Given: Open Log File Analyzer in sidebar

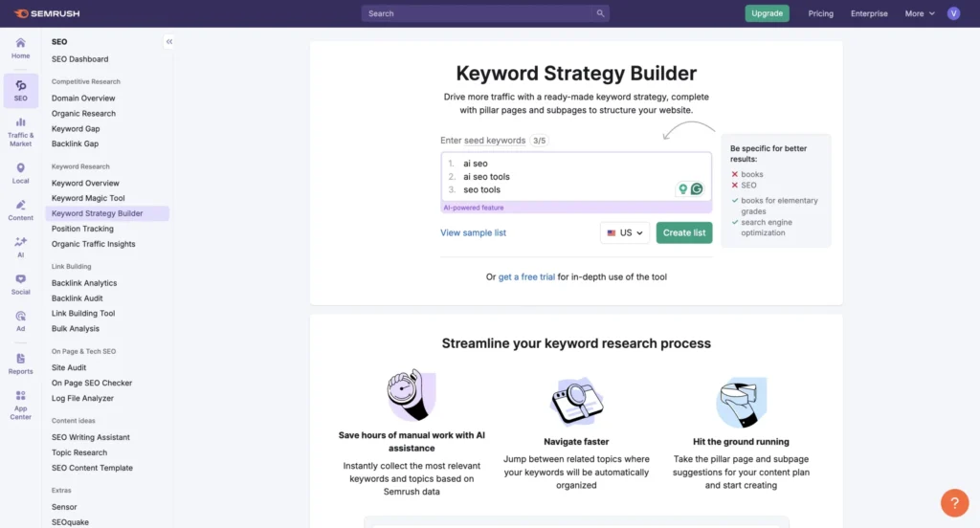Looking at the screenshot, I should (x=82, y=398).
